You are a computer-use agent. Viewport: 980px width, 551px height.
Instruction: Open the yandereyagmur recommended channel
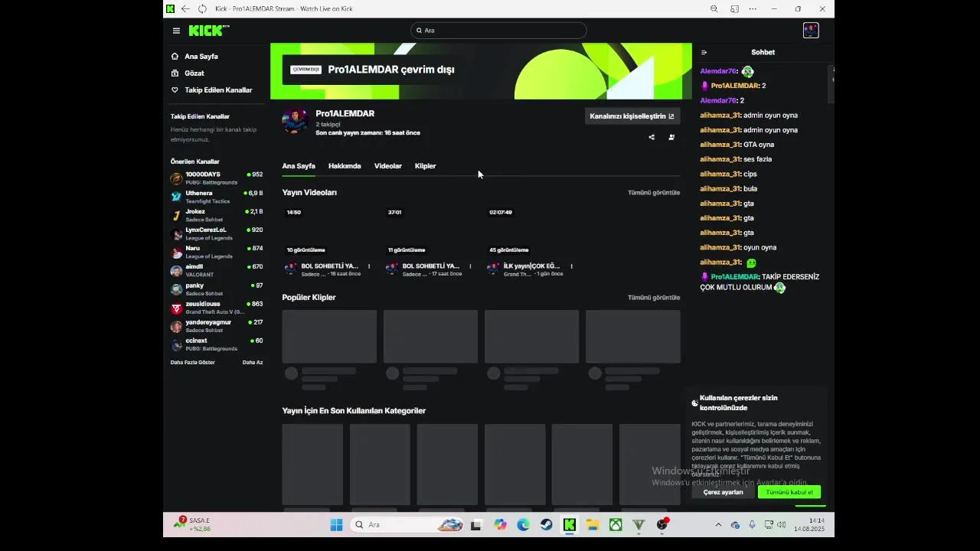click(217, 326)
